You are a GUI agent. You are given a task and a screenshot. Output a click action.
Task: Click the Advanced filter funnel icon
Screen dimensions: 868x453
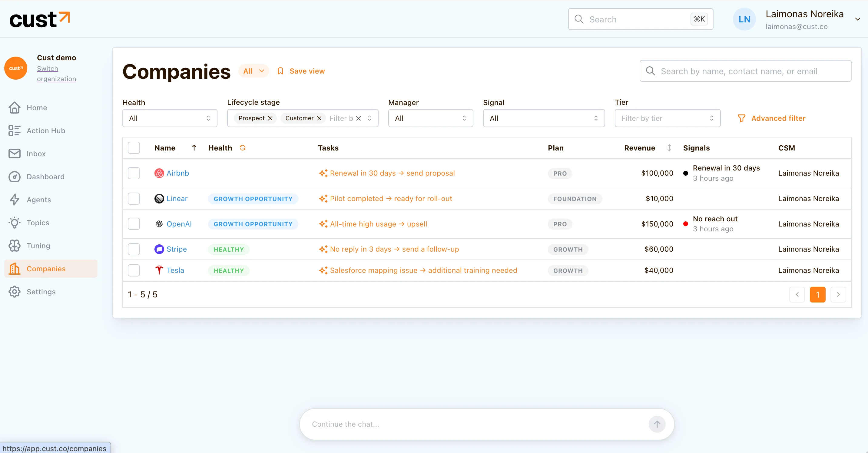(x=741, y=118)
